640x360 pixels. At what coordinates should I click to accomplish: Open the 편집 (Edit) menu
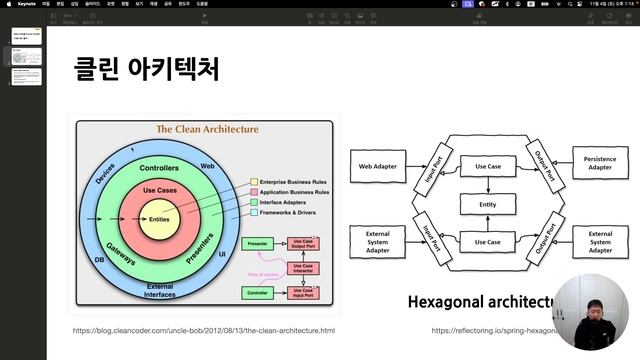tap(60, 4)
